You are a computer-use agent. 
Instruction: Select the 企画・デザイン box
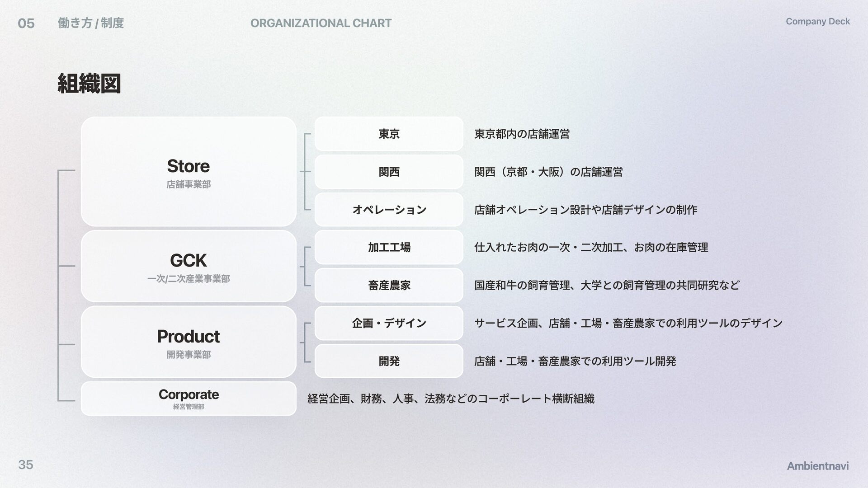(x=389, y=323)
